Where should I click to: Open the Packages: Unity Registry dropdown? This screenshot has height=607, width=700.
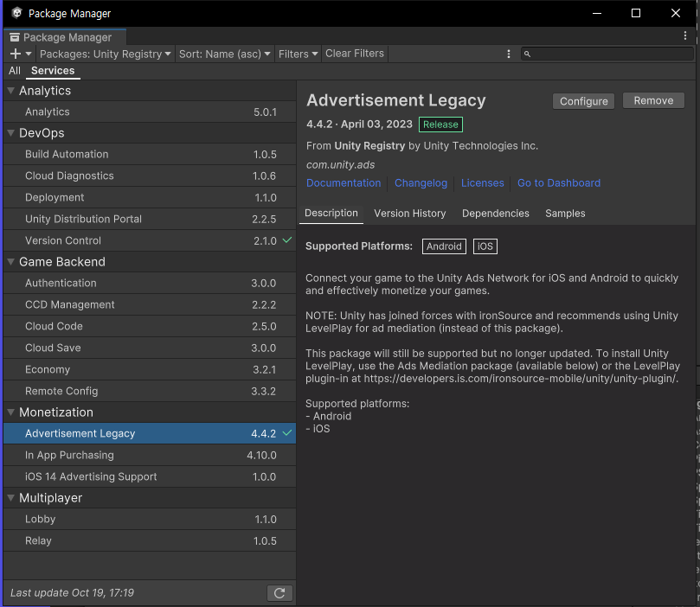pyautogui.click(x=105, y=54)
